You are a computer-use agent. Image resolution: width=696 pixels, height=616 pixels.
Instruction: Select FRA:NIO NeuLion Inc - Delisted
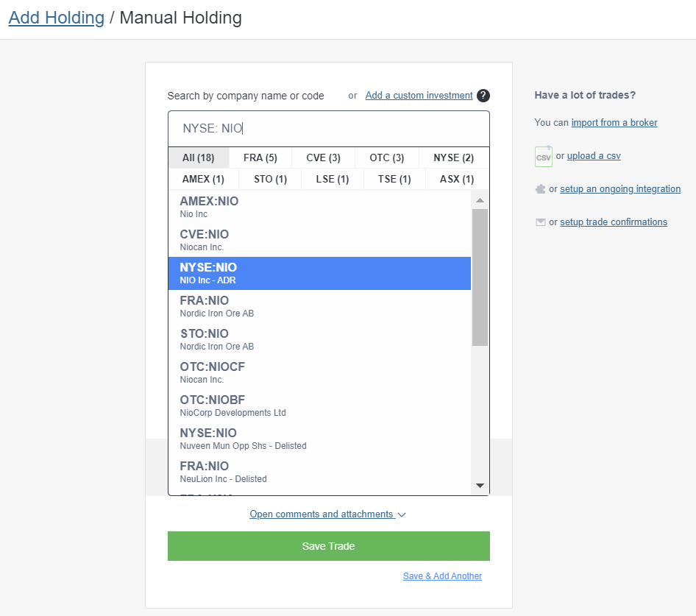(319, 472)
